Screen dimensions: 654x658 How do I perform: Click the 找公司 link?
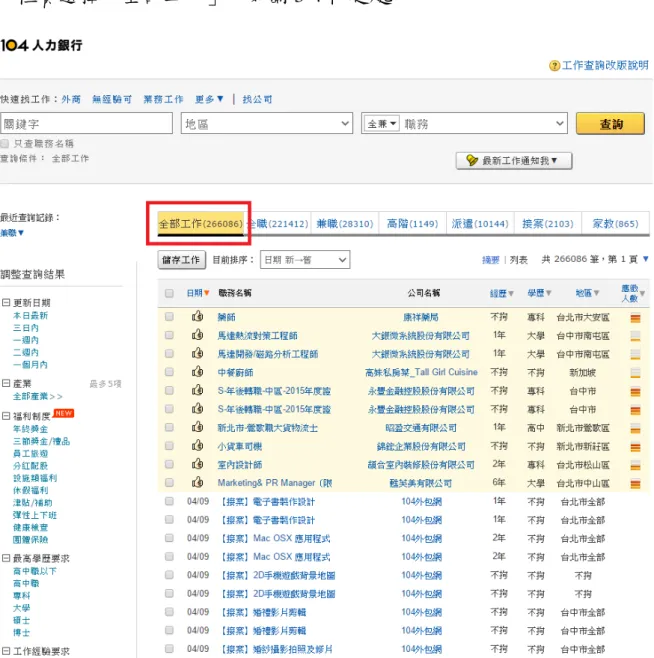tap(257, 99)
